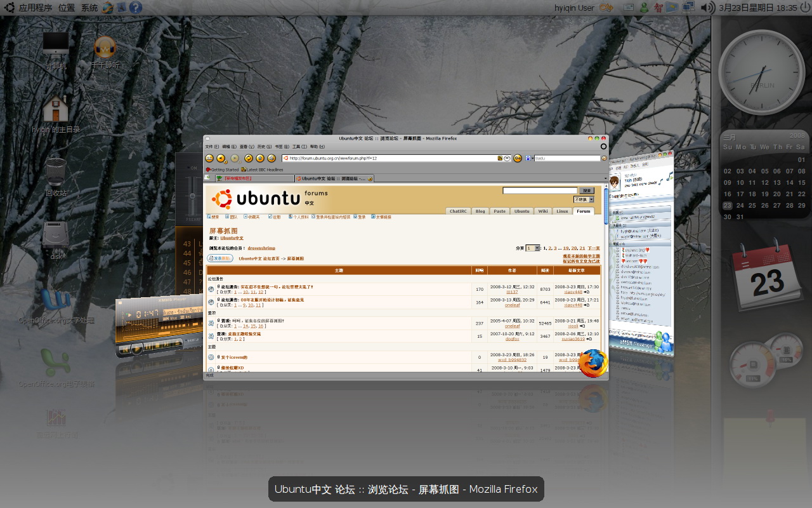Click the Berlin analog clock widget

coord(761,72)
